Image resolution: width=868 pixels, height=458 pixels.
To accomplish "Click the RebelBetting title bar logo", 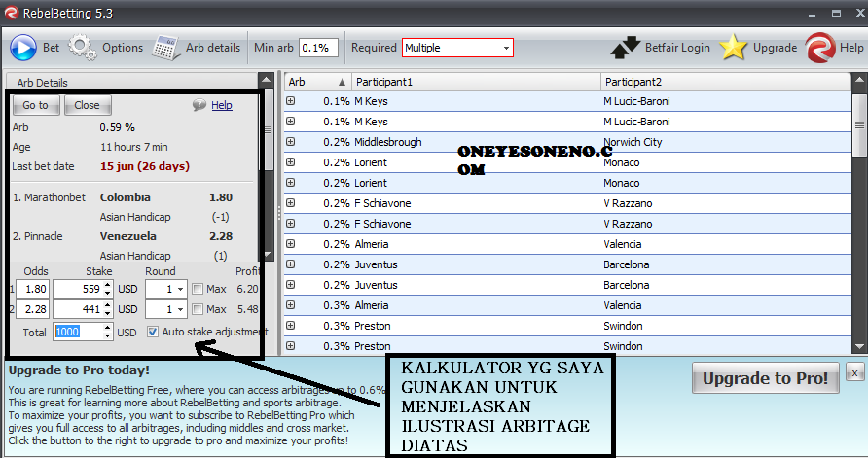I will pyautogui.click(x=11, y=13).
